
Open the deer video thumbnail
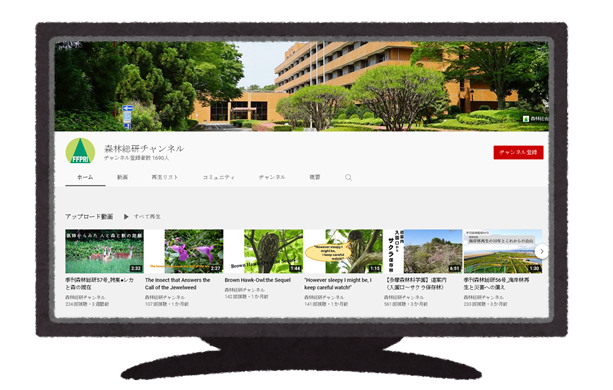coord(104,251)
